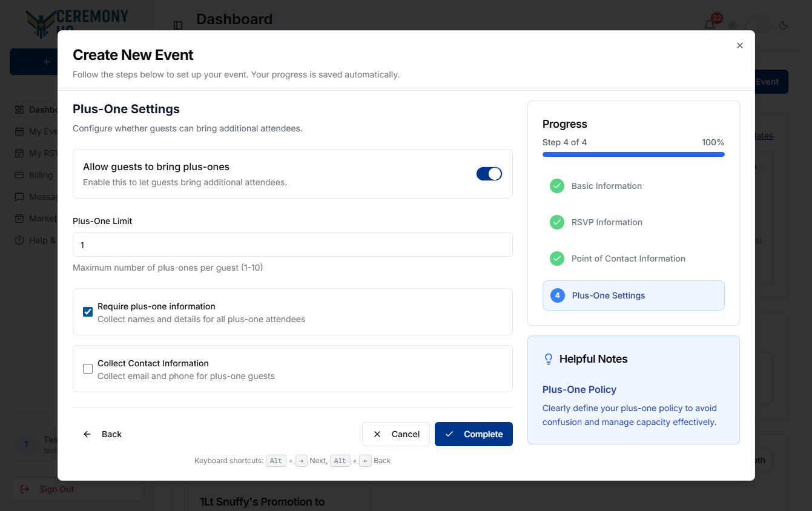
Task: Open Dashboard from the sidebar icon
Action: tap(19, 110)
